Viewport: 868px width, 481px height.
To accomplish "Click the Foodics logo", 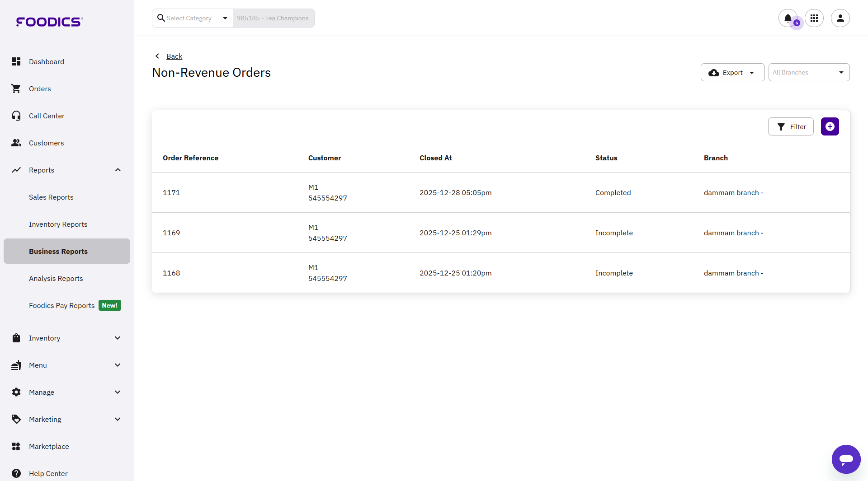I will (x=50, y=22).
